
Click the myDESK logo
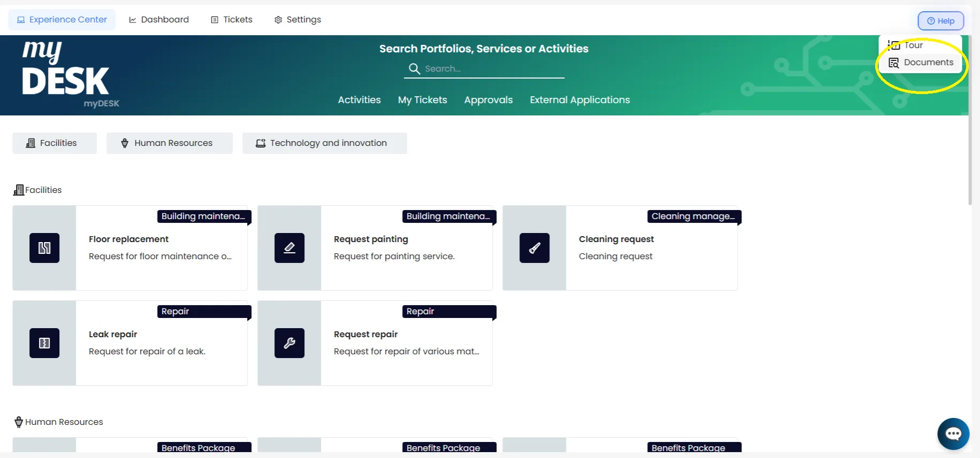(x=70, y=74)
